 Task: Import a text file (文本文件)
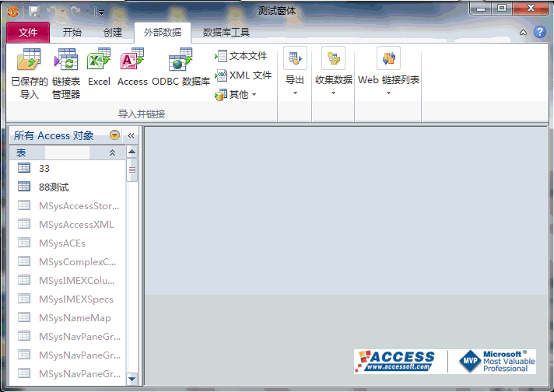[x=241, y=56]
